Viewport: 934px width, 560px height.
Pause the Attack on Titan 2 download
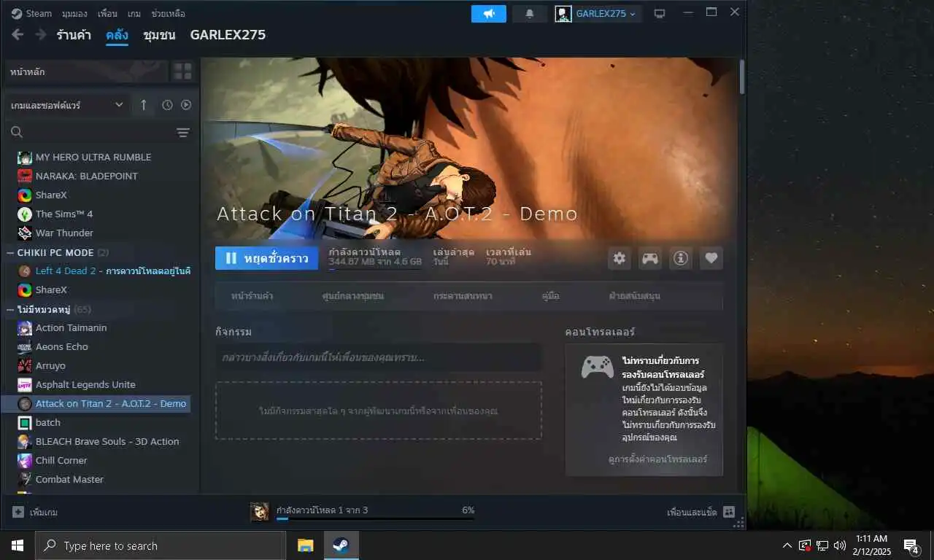pos(266,258)
